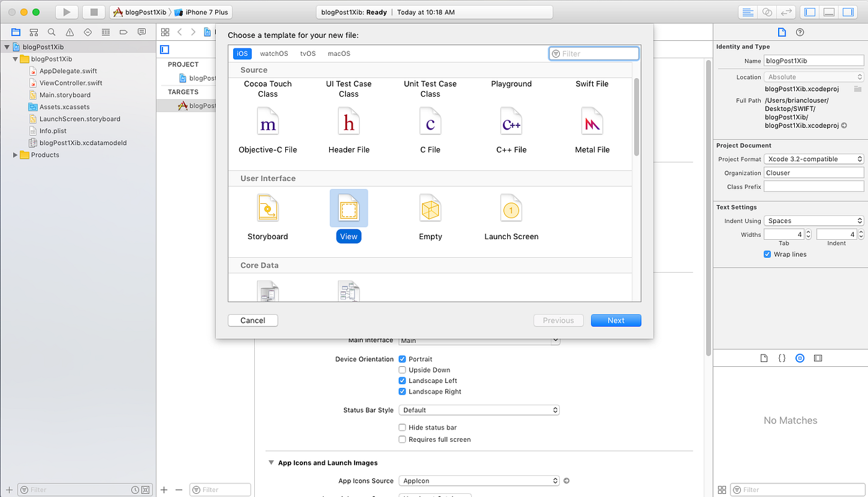Show the Assistant editor

click(x=767, y=12)
